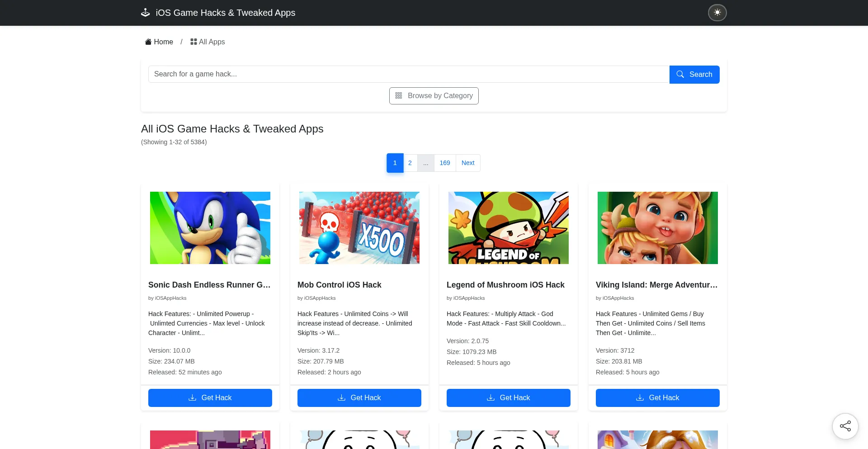Viewport: 868px width, 449px height.
Task: Click Size: 207.79 MB text
Action: point(321,361)
